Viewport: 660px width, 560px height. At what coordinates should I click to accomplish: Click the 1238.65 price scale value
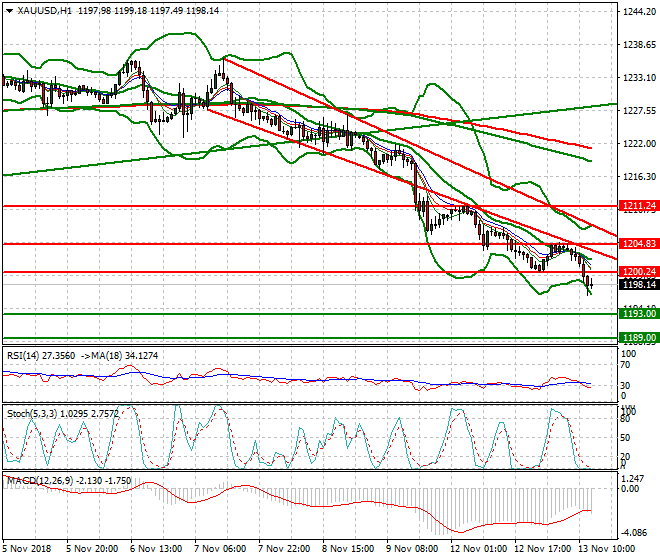639,45
